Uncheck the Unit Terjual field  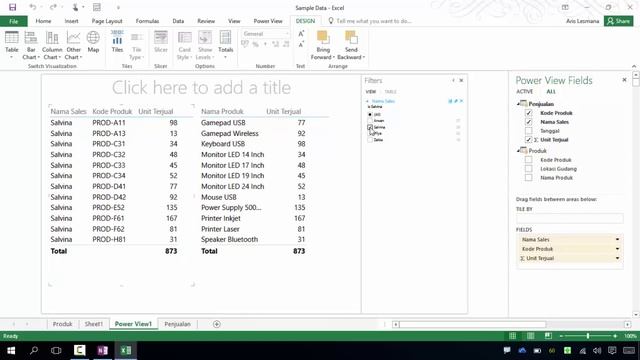(x=529, y=140)
